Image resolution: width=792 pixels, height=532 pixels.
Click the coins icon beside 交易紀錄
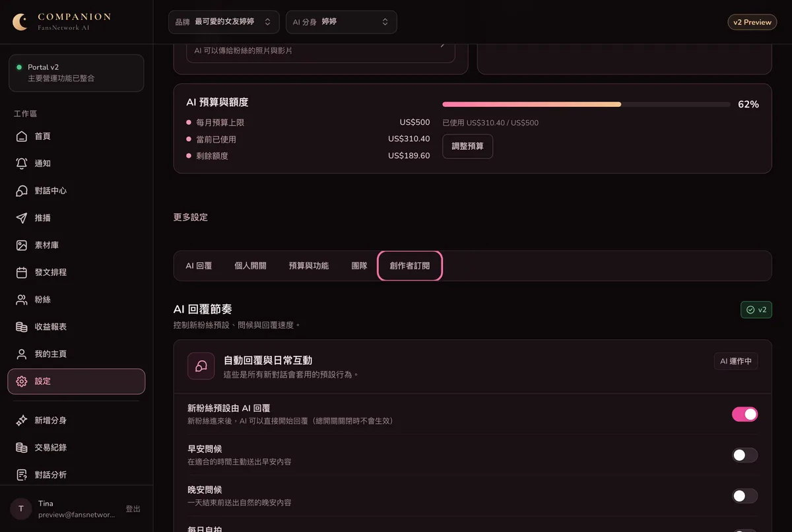click(x=22, y=448)
